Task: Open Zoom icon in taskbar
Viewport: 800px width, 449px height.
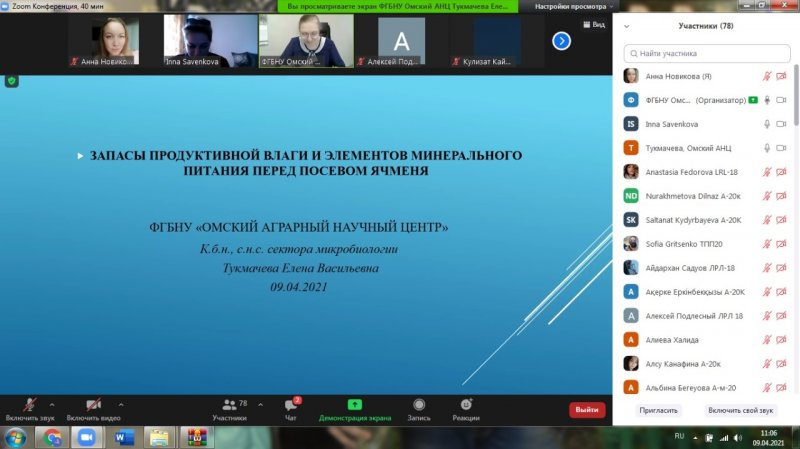Action: [x=87, y=438]
